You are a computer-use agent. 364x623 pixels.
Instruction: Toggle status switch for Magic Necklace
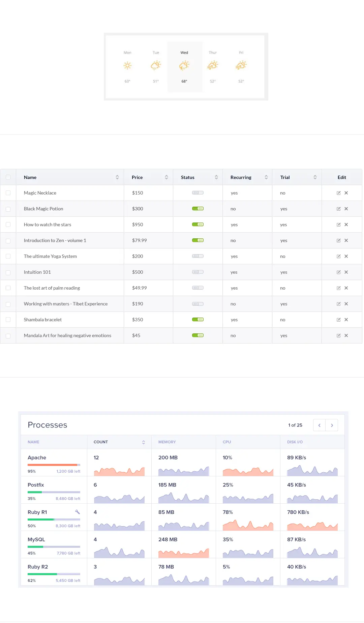pyautogui.click(x=198, y=193)
